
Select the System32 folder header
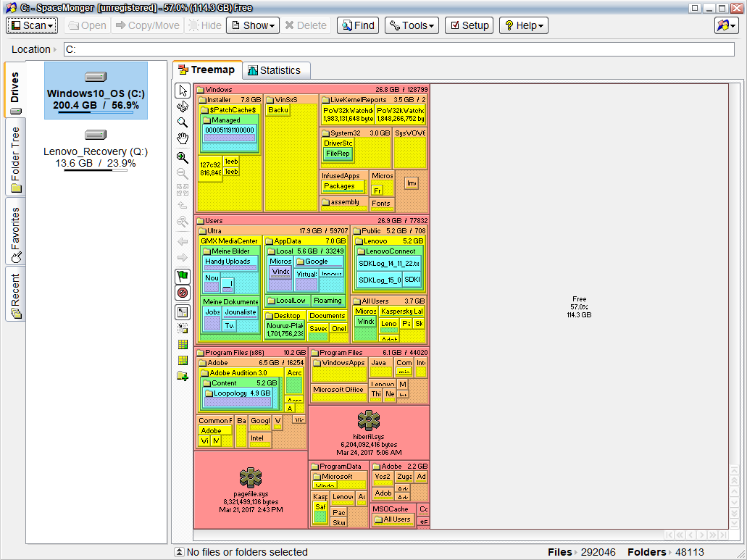pos(356,133)
